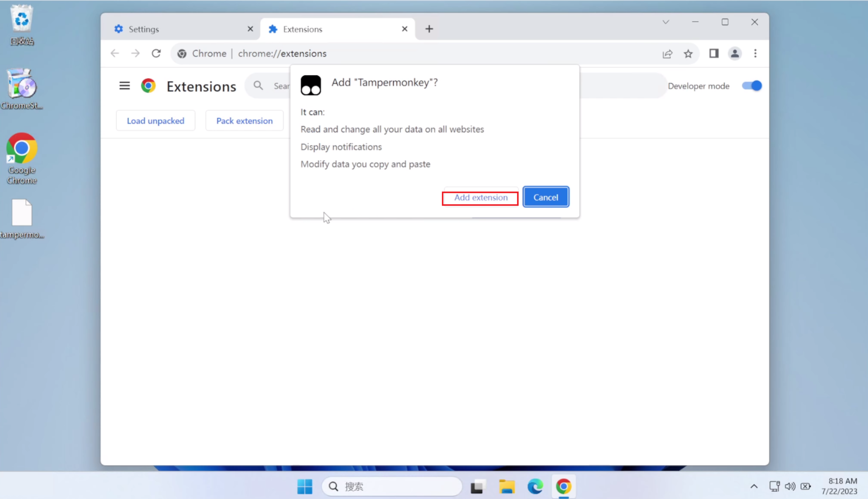Image resolution: width=868 pixels, height=499 pixels.
Task: Expand the tab search dropdown arrow
Action: [x=666, y=22]
